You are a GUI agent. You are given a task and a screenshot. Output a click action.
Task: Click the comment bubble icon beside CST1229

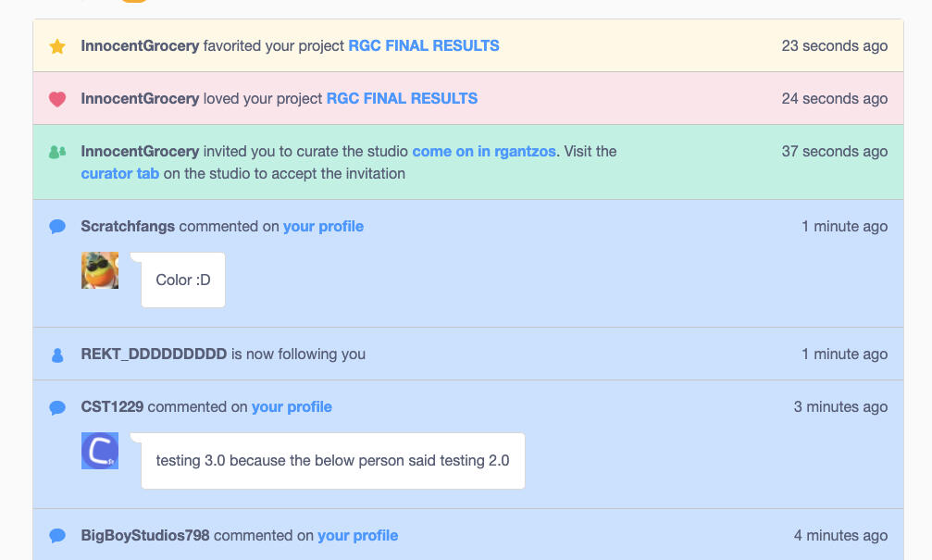point(57,407)
